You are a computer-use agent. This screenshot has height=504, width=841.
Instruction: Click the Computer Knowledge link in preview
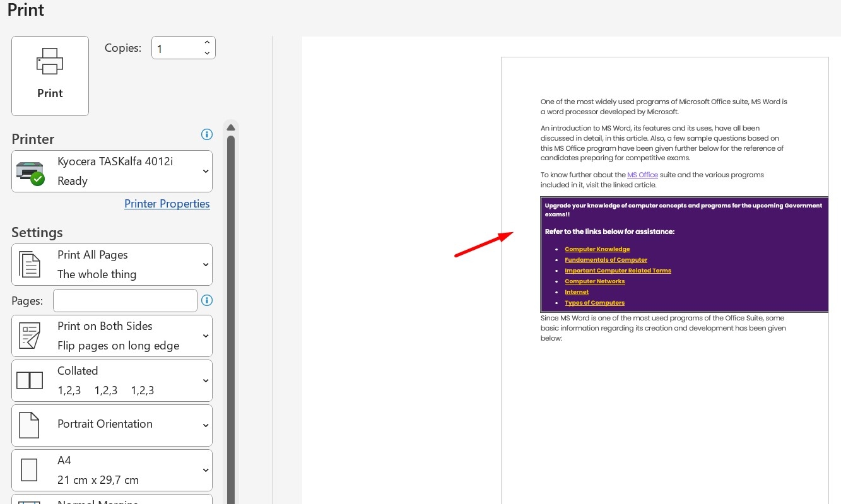(x=597, y=249)
